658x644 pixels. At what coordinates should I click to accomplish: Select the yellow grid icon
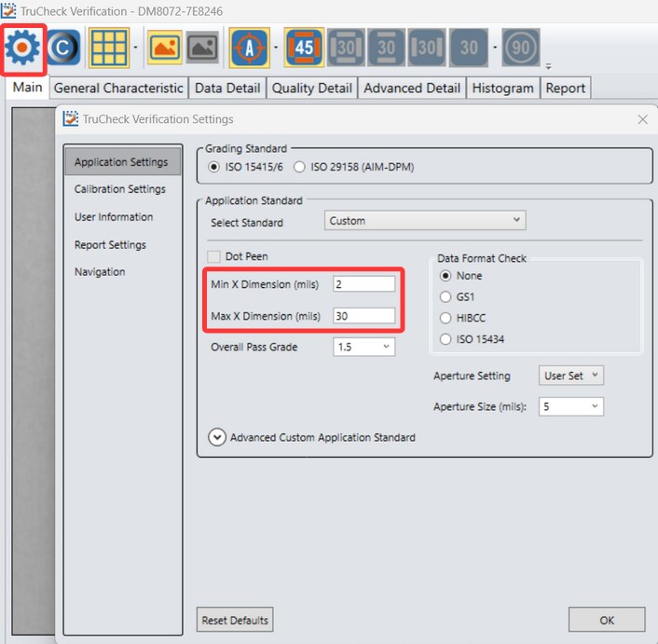109,48
